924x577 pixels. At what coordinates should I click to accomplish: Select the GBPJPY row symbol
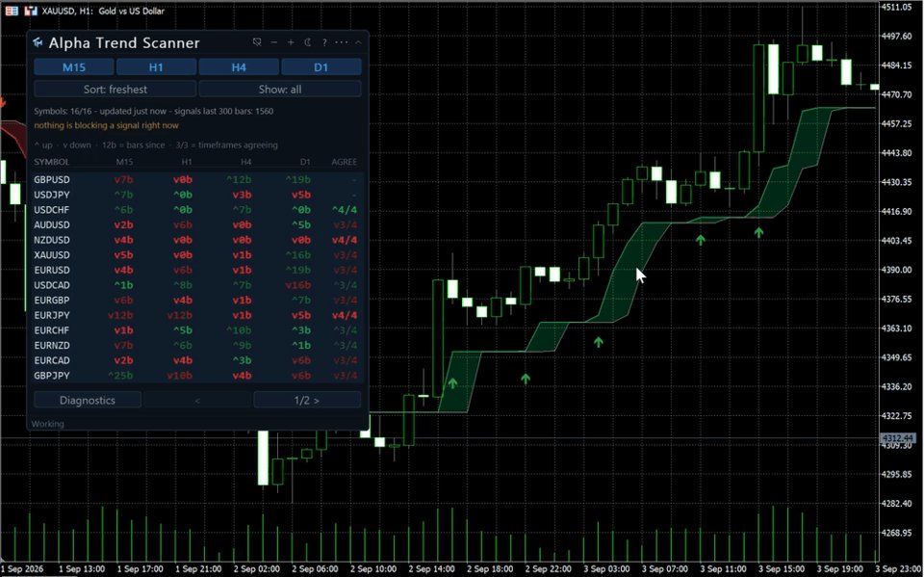pos(52,376)
